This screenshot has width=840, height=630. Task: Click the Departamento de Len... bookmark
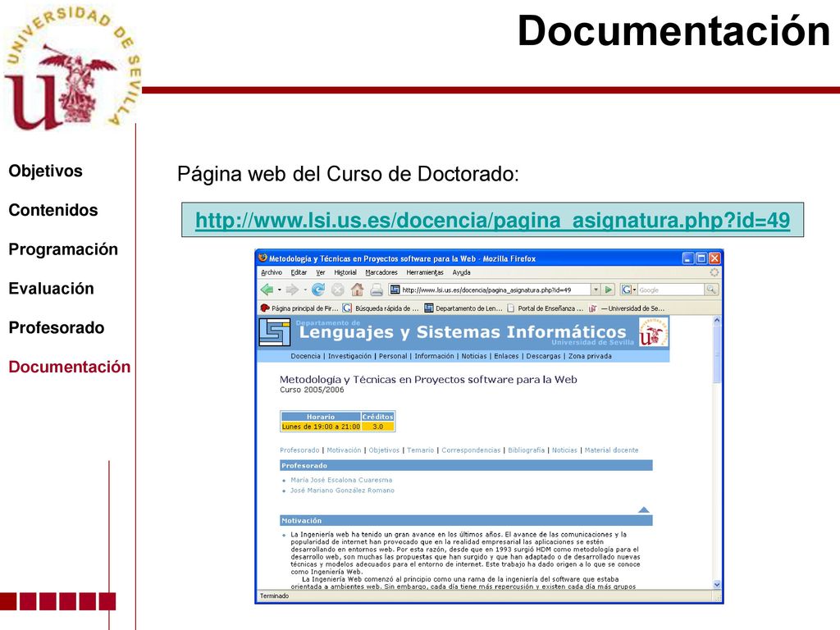coord(463,308)
